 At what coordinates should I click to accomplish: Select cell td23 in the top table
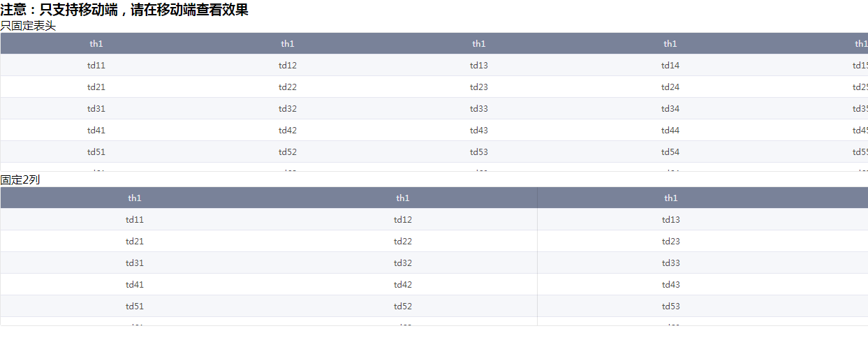point(479,87)
